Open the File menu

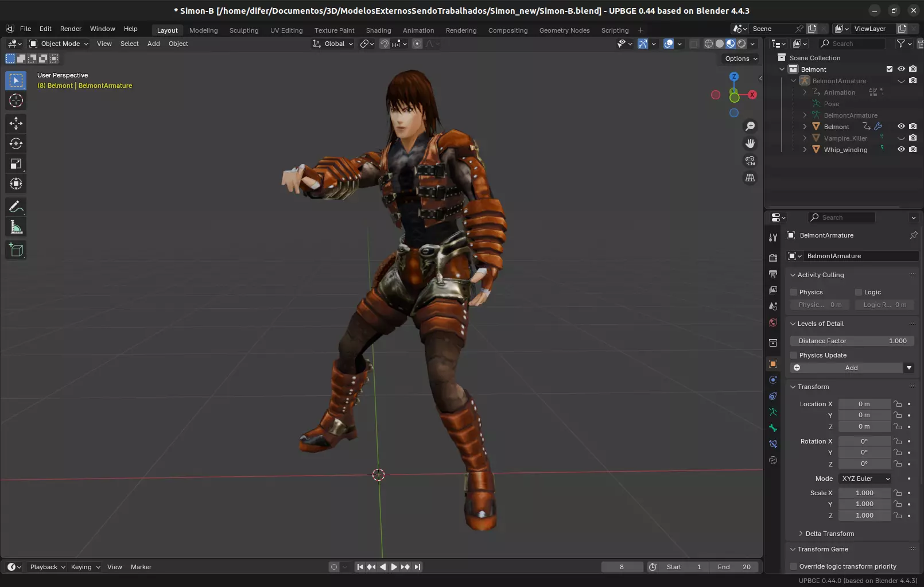coord(25,29)
